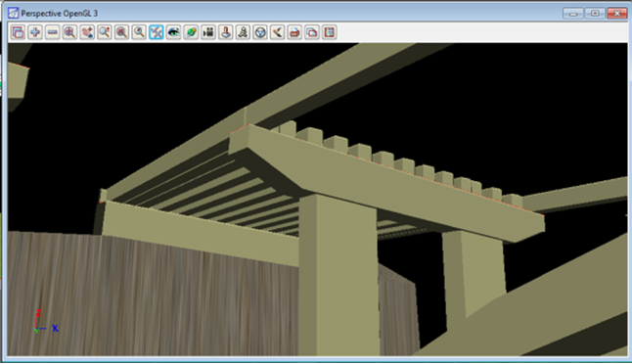Maximize the Perspective OpenGL 3 window
This screenshot has width=632, height=364.
(x=595, y=14)
